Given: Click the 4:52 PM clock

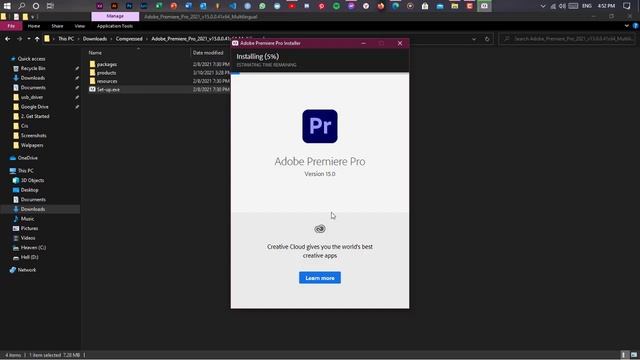Looking at the screenshot, I should 606,6.
